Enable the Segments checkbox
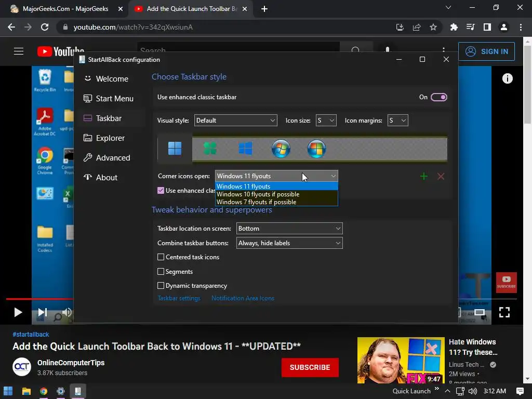The image size is (532, 399). (x=161, y=271)
